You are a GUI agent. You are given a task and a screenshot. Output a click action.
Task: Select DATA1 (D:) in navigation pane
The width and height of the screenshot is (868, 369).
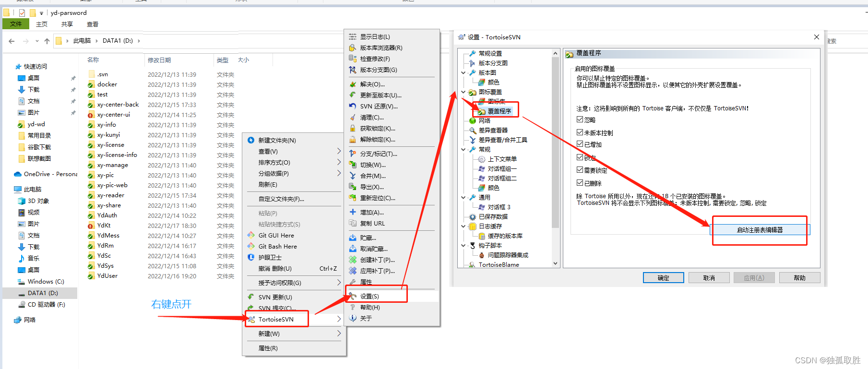click(43, 293)
